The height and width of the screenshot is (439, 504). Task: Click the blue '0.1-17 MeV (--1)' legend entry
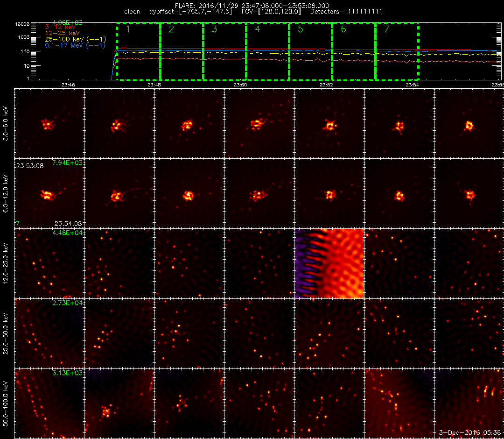coord(75,46)
